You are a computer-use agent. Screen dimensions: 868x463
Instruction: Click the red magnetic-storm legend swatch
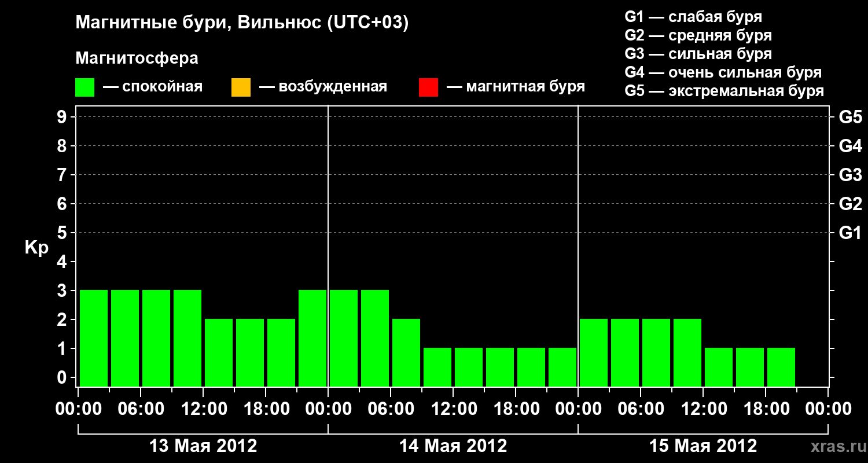pos(428,87)
